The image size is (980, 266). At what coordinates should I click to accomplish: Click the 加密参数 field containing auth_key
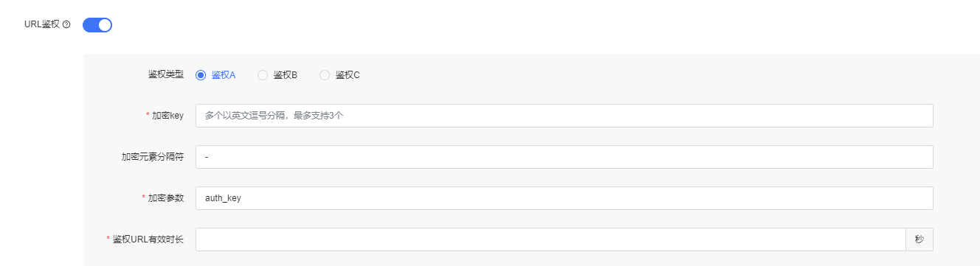pyautogui.click(x=565, y=198)
